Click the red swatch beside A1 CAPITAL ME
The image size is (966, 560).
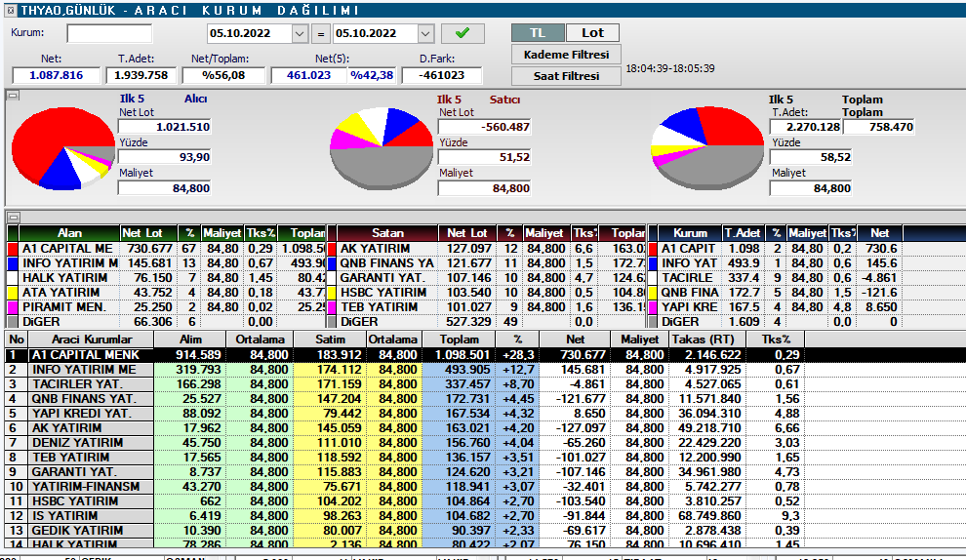13,249
